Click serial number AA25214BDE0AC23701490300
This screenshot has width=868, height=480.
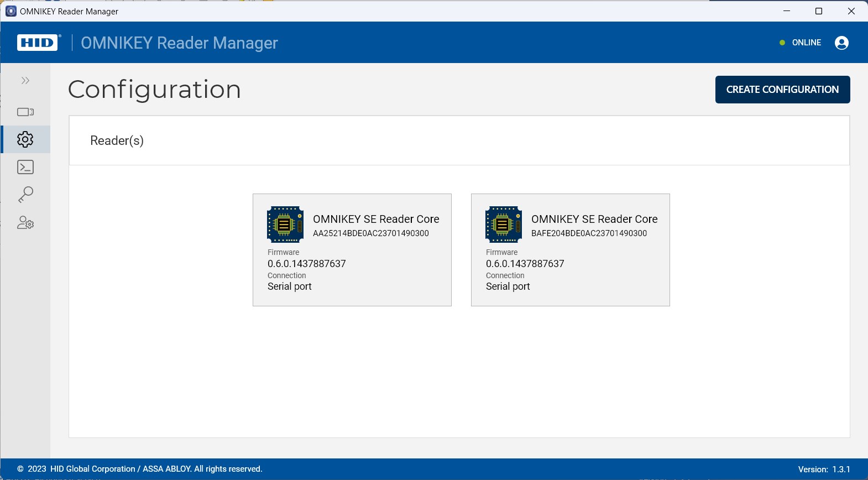coord(371,233)
